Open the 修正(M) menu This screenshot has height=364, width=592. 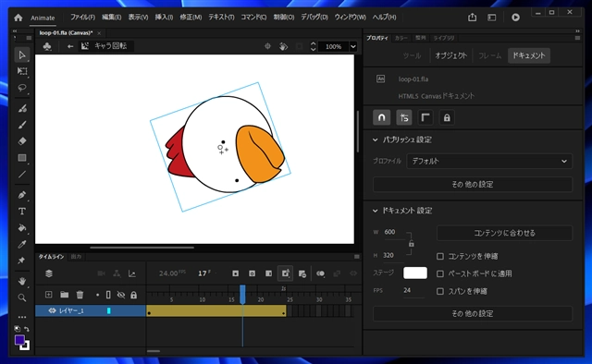(x=191, y=18)
